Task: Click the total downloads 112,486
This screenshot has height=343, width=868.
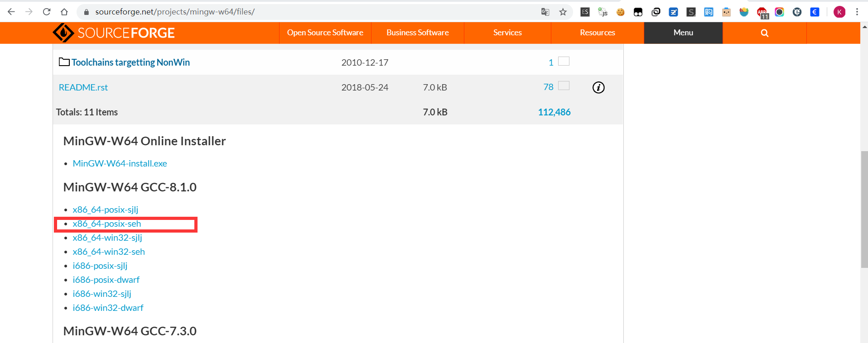Action: click(554, 112)
